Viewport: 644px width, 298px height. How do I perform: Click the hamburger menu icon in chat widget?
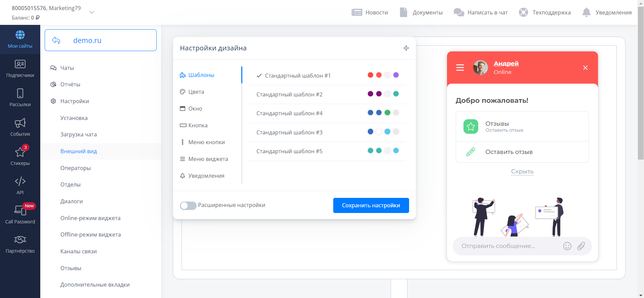(x=460, y=68)
